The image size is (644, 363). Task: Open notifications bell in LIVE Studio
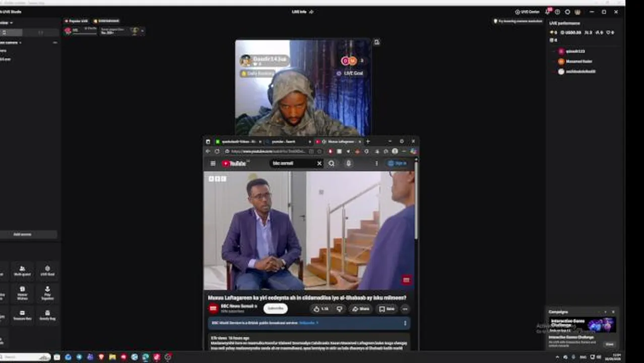click(548, 12)
